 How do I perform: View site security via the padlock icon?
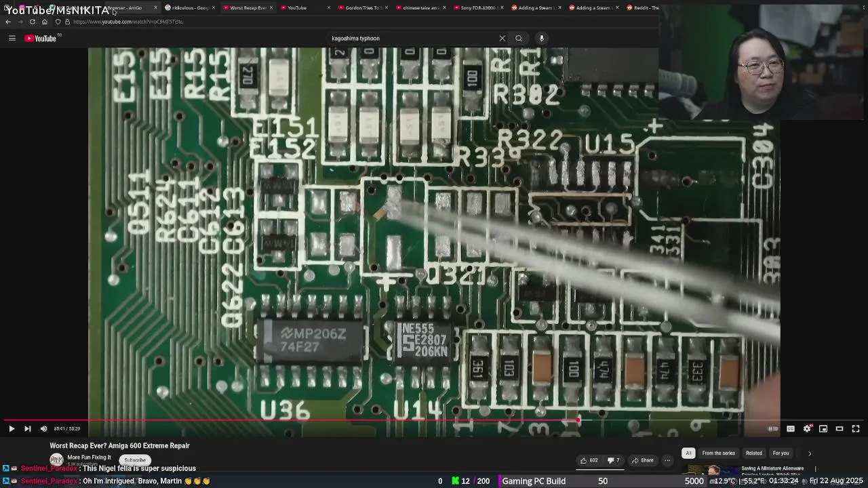pos(67,22)
